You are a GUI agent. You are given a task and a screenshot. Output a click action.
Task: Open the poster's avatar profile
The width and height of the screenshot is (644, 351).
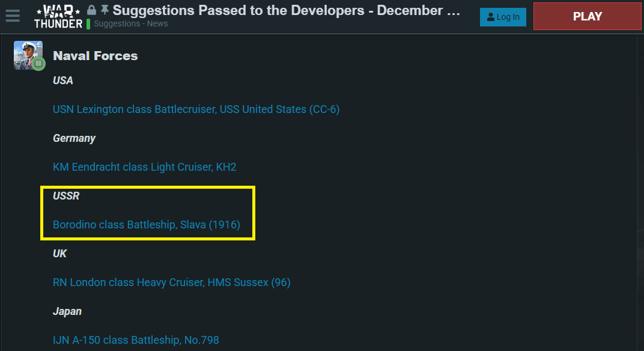coord(28,55)
